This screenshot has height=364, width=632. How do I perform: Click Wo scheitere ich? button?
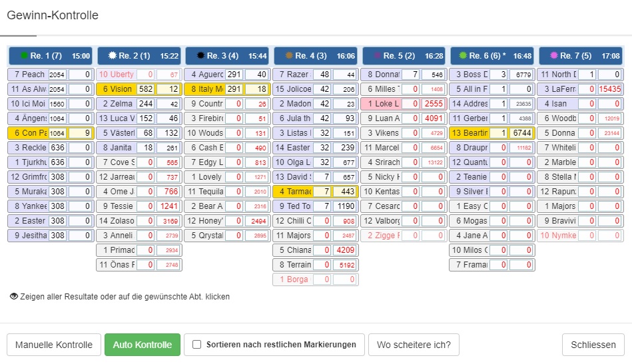[414, 345]
